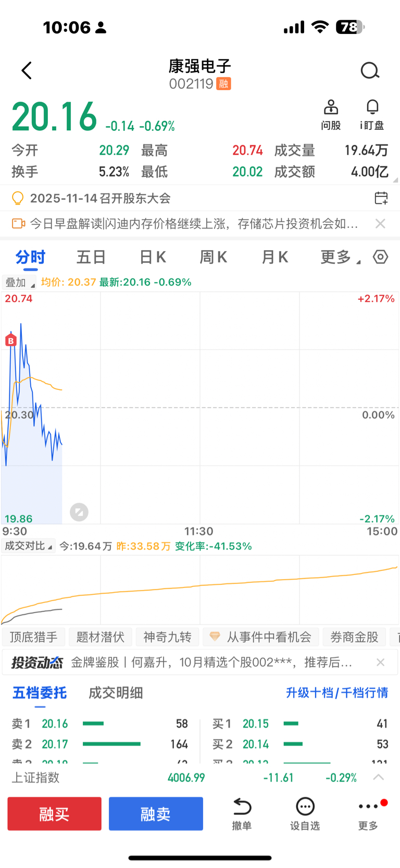Expand the 更多 chart period dropdown
The height and width of the screenshot is (868, 400).
tap(340, 257)
